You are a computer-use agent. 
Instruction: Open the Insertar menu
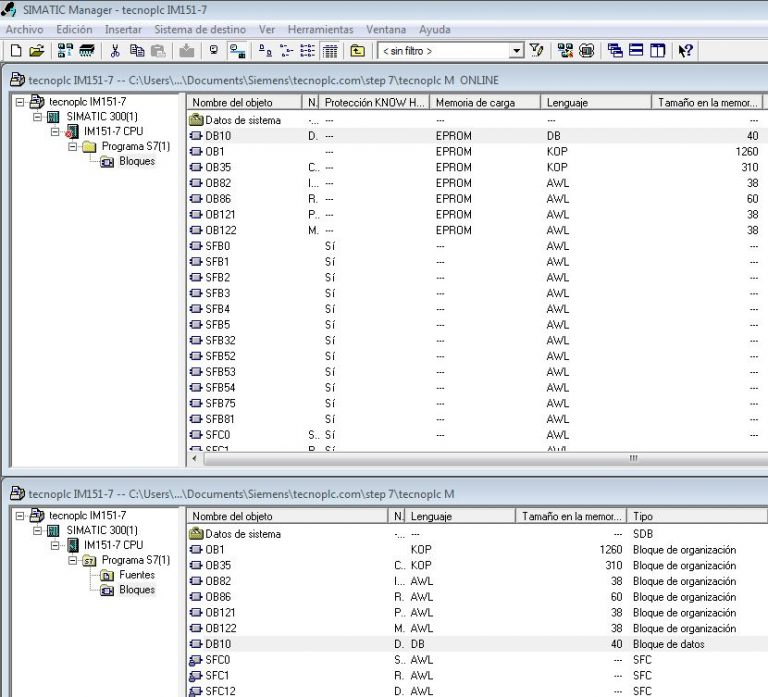pyautogui.click(x=123, y=29)
